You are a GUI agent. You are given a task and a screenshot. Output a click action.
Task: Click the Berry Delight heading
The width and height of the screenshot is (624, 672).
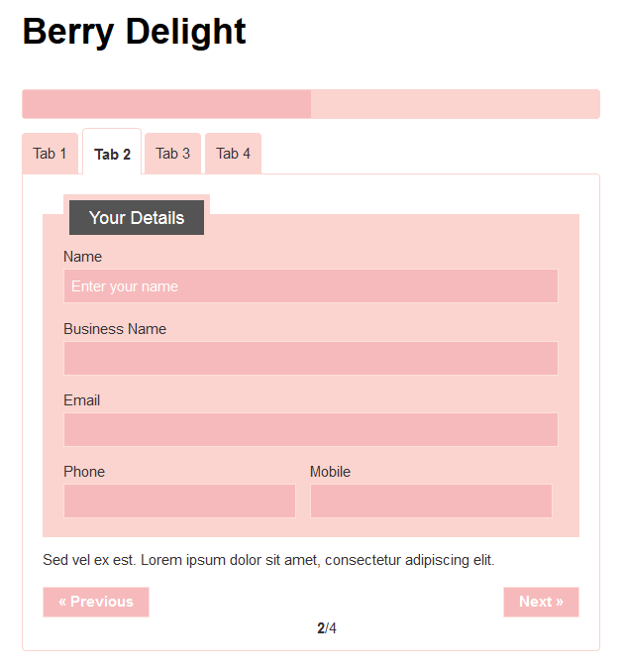[134, 32]
